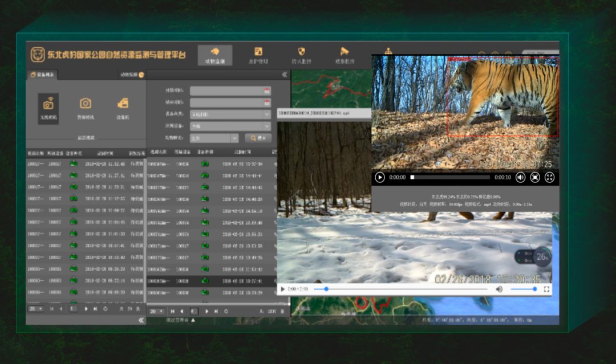Enter fullscreen on the snow video
Screen dimensions: 616x364
coord(546,289)
